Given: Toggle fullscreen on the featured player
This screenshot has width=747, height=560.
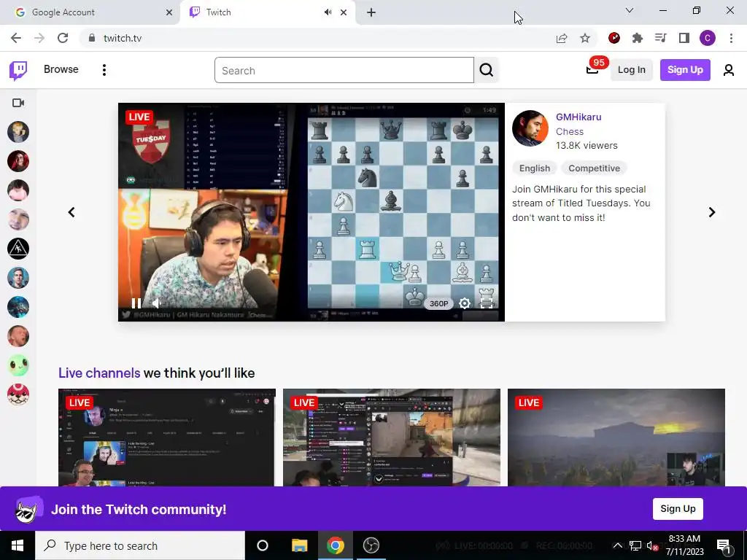Looking at the screenshot, I should pyautogui.click(x=487, y=303).
